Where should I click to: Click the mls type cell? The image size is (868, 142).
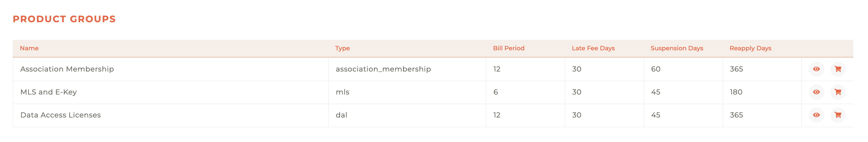(x=407, y=92)
